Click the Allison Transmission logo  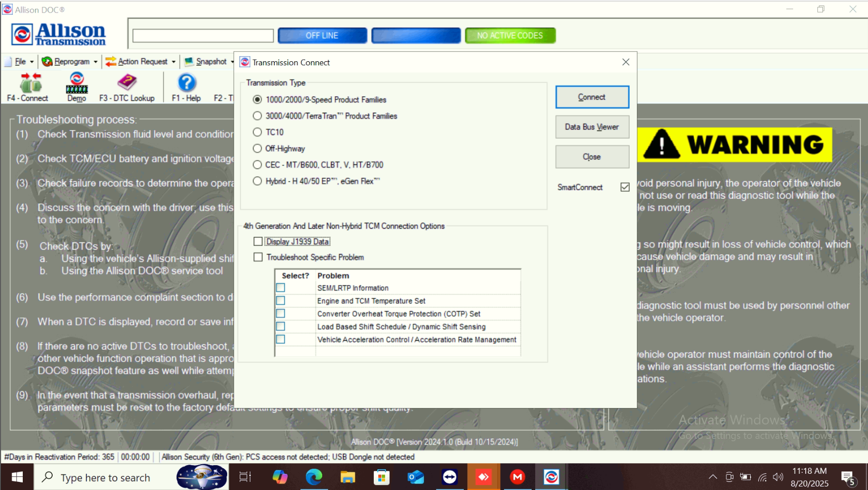[x=58, y=34]
